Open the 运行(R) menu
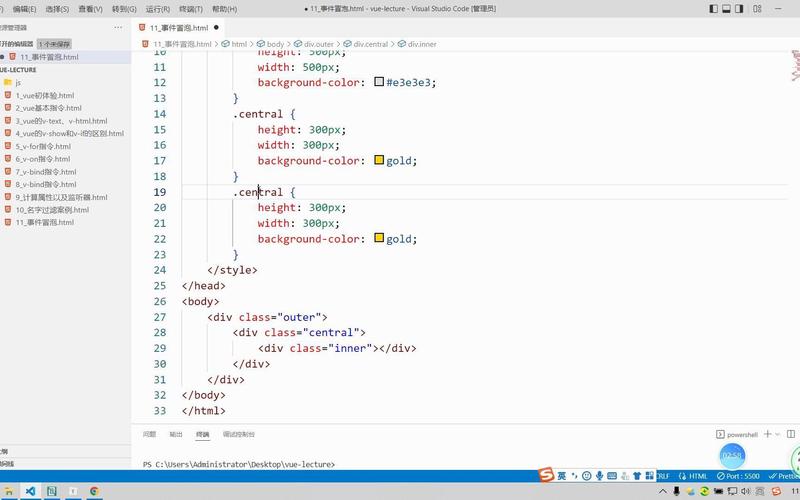 158,9
